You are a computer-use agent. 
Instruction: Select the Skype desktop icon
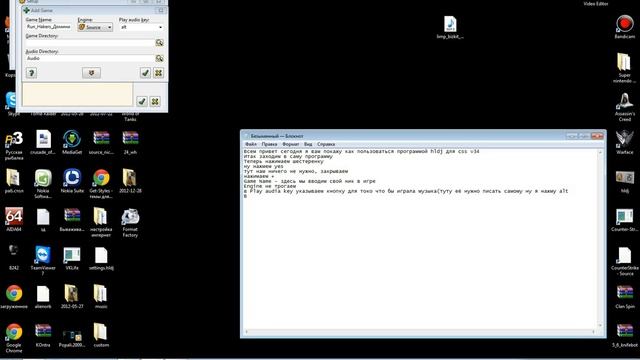tap(12, 104)
